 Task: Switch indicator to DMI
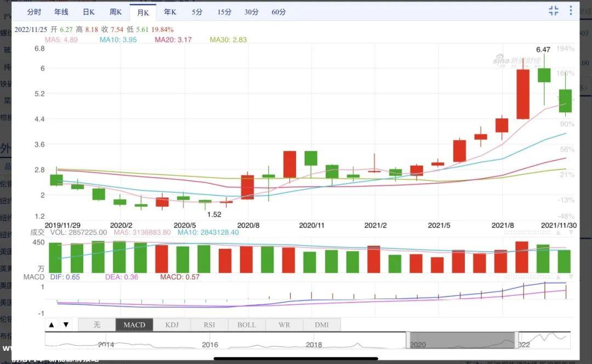point(322,325)
